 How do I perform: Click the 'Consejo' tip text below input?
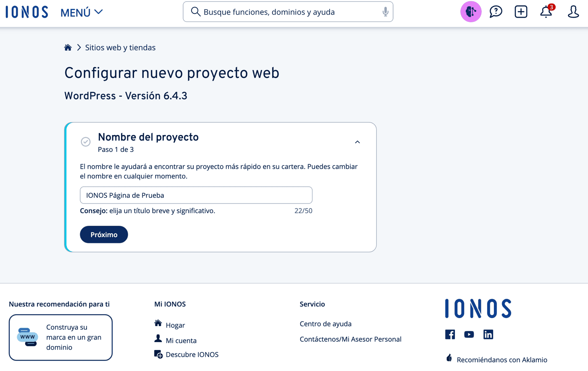[147, 211]
